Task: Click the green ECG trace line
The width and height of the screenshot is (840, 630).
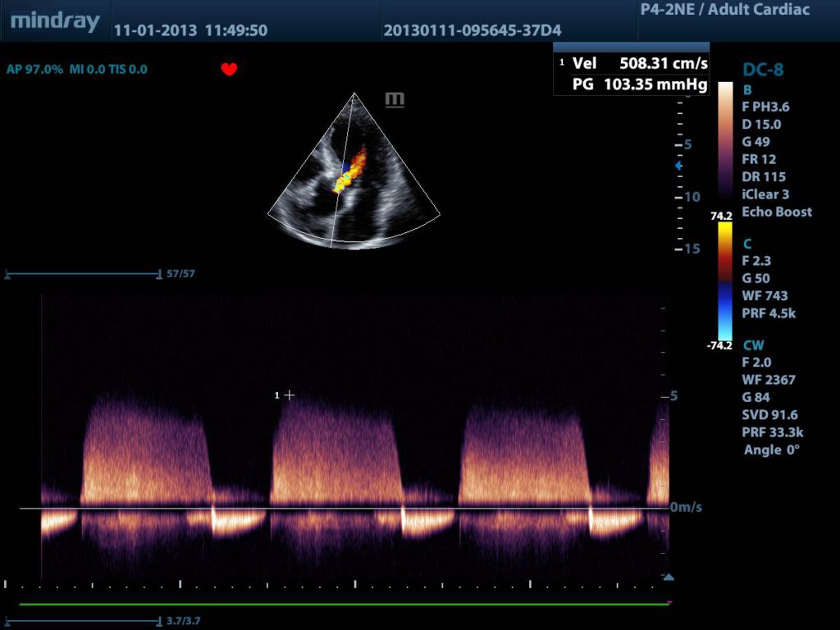Action: [345, 605]
